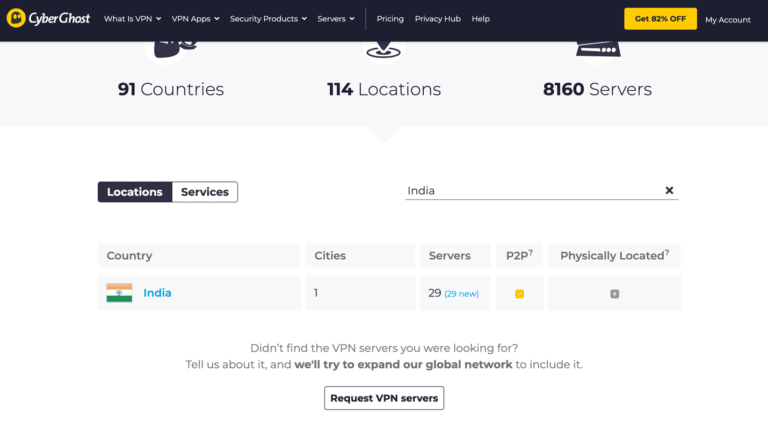Open the Servers navigation dropdown

(x=336, y=19)
